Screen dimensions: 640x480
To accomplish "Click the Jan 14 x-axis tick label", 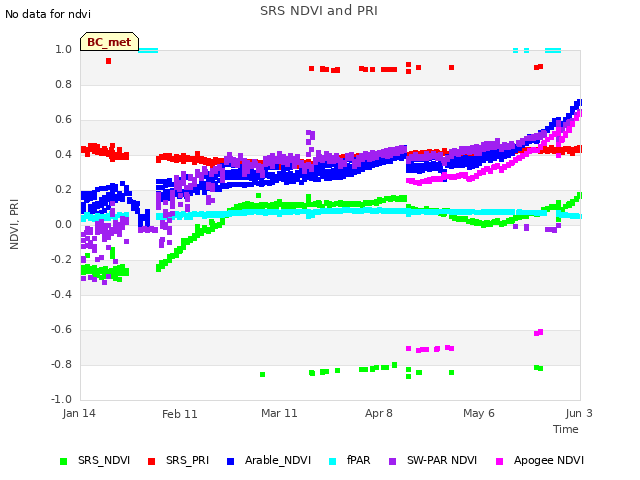I will [79, 413].
